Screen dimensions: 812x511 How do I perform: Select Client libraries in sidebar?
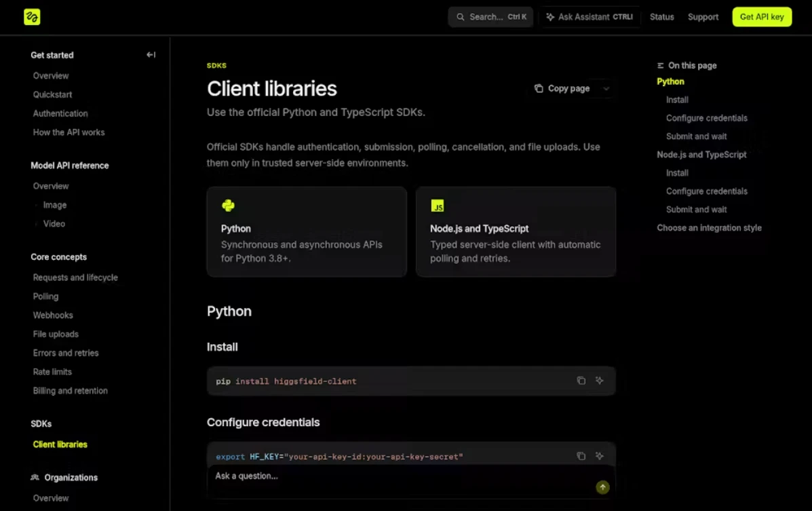click(x=60, y=444)
